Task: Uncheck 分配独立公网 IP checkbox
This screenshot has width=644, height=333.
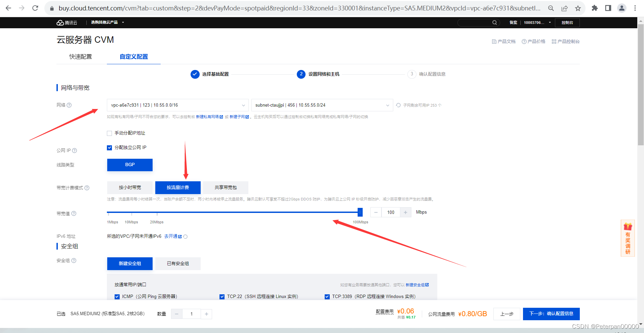Action: pyautogui.click(x=109, y=148)
